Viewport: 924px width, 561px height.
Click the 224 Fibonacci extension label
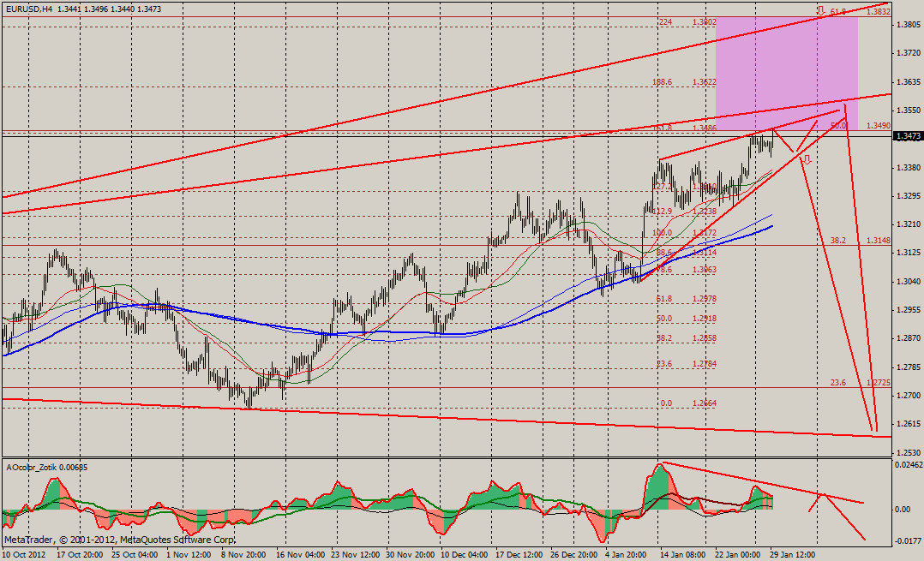[x=665, y=22]
